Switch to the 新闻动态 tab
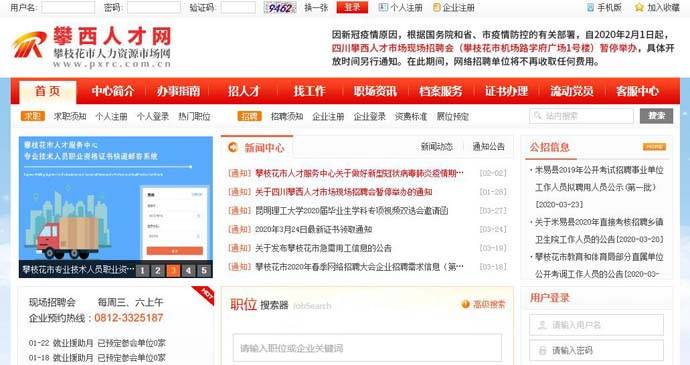The width and height of the screenshot is (690, 365). click(437, 147)
